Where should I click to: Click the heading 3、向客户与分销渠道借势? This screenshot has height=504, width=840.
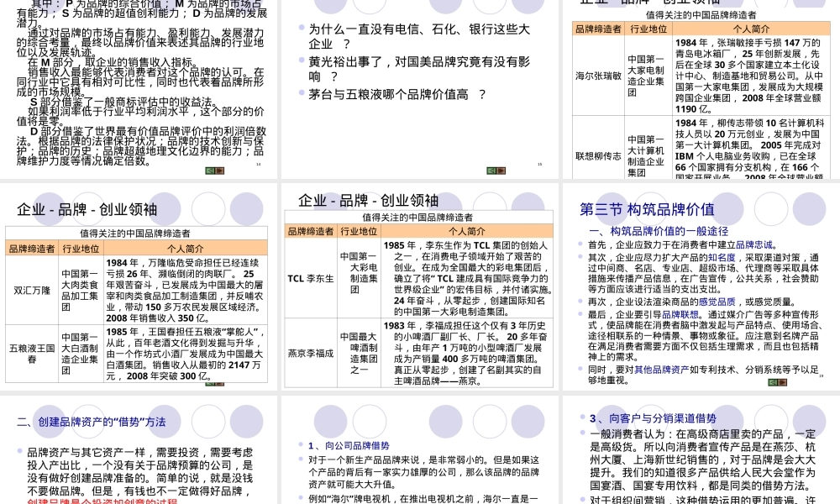pos(653,418)
